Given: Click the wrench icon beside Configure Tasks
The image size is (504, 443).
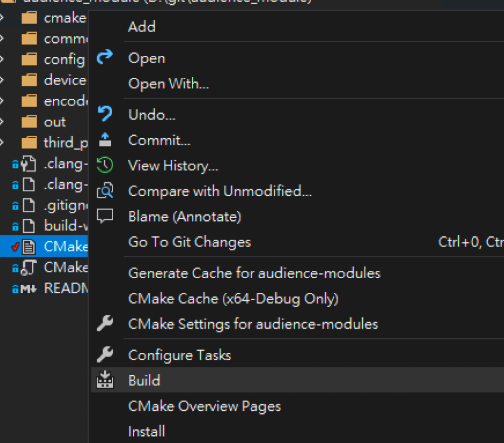Looking at the screenshot, I should point(105,355).
